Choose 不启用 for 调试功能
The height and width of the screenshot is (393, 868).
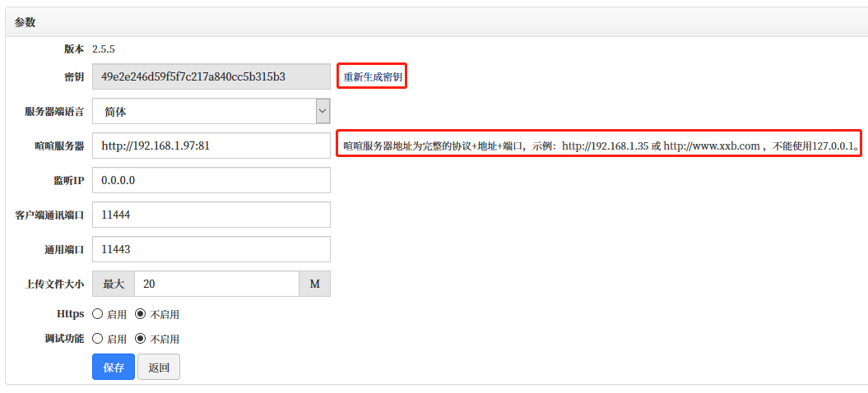[140, 339]
